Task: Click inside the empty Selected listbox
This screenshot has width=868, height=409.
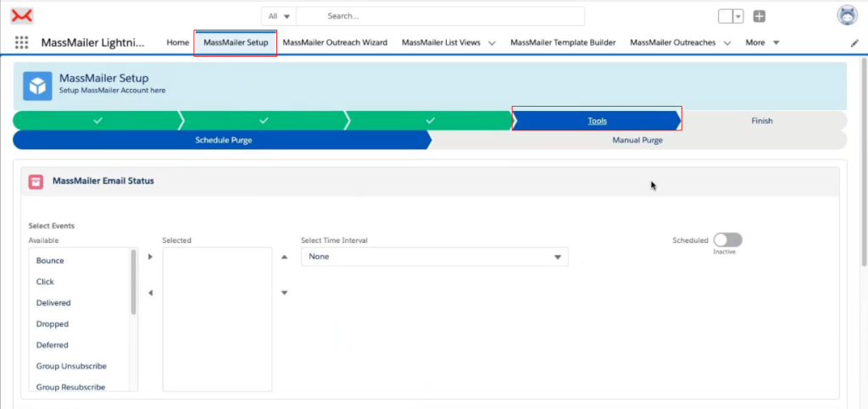Action: [x=217, y=319]
